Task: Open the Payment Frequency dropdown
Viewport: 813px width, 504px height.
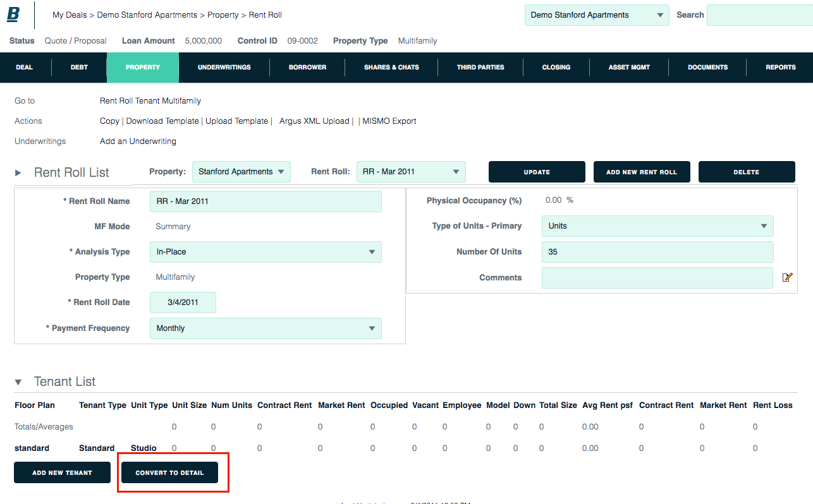Action: [x=266, y=328]
